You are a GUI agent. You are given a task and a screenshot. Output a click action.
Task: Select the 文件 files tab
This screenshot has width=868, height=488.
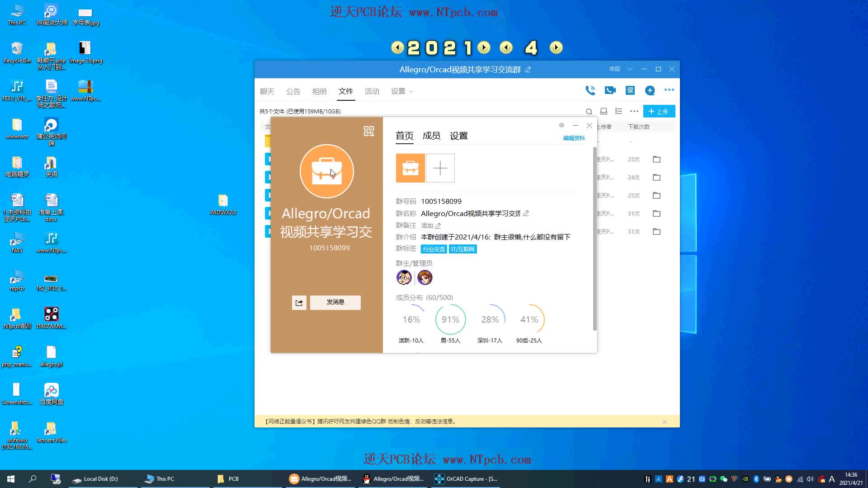tap(346, 91)
